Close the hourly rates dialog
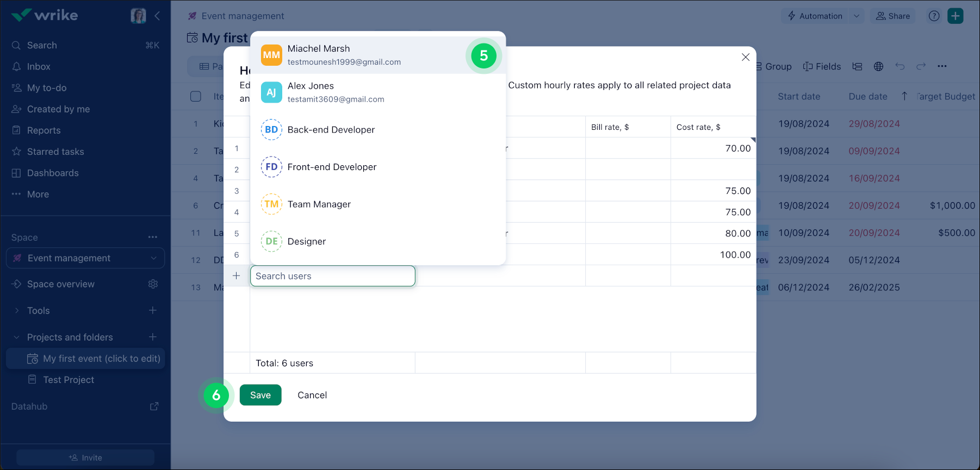980x470 pixels. pyautogui.click(x=746, y=57)
